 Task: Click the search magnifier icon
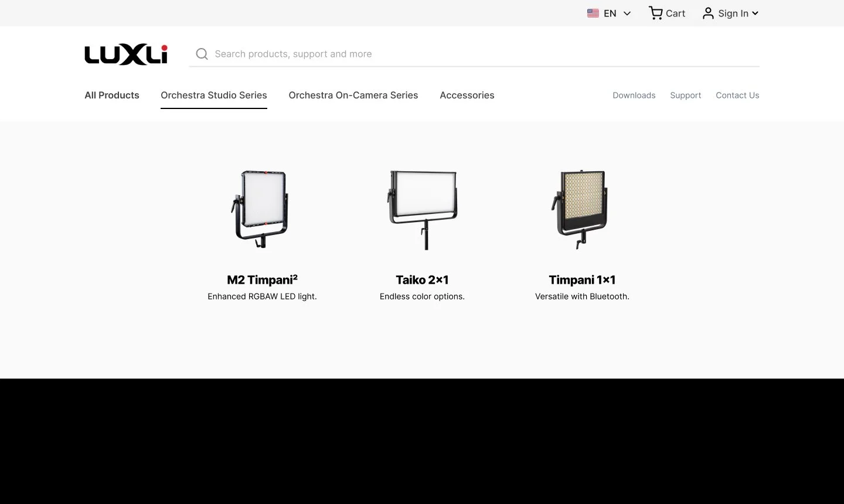click(202, 54)
